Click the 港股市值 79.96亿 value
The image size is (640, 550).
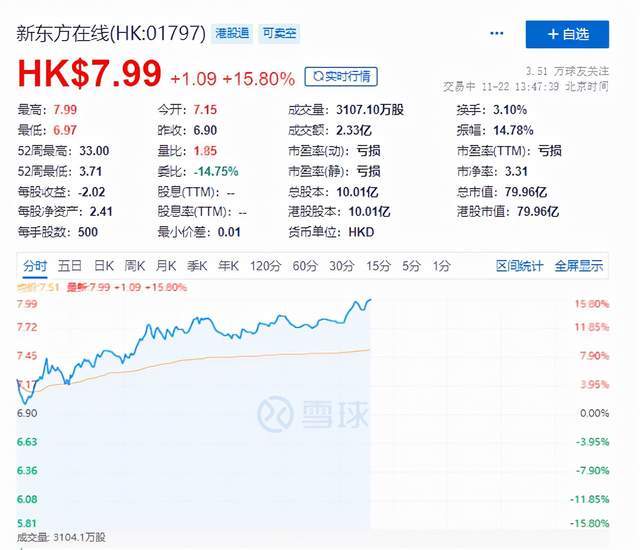[x=538, y=212]
